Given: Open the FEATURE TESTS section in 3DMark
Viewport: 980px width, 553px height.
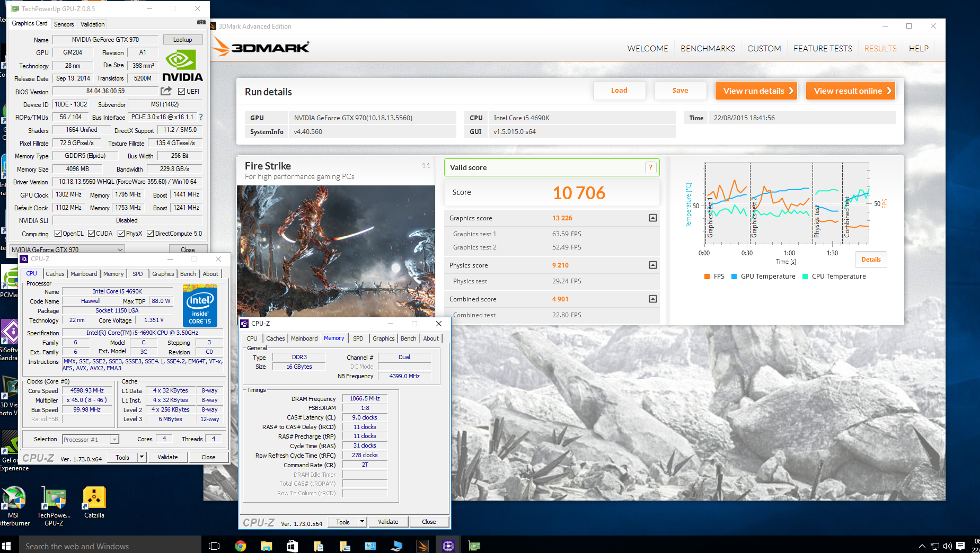Looking at the screenshot, I should [x=823, y=48].
